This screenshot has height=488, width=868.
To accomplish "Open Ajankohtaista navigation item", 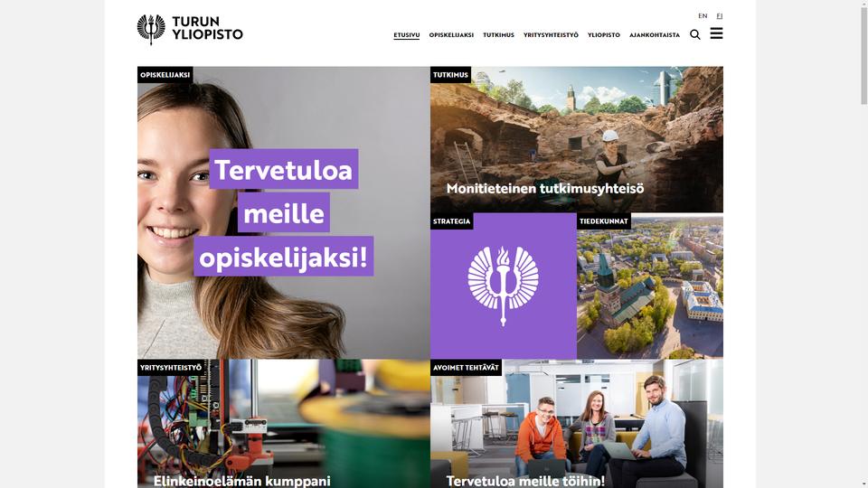I will tap(655, 35).
